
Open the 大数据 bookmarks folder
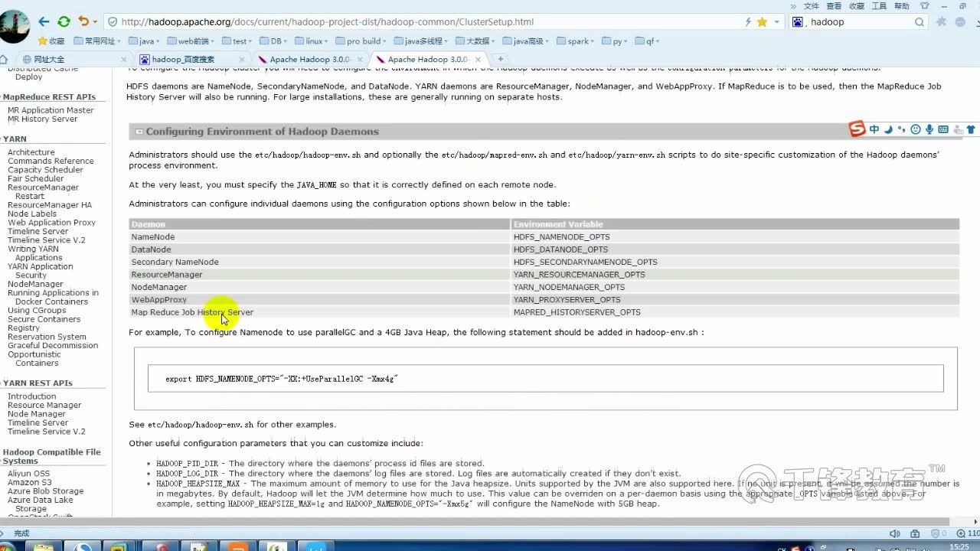tap(476, 41)
